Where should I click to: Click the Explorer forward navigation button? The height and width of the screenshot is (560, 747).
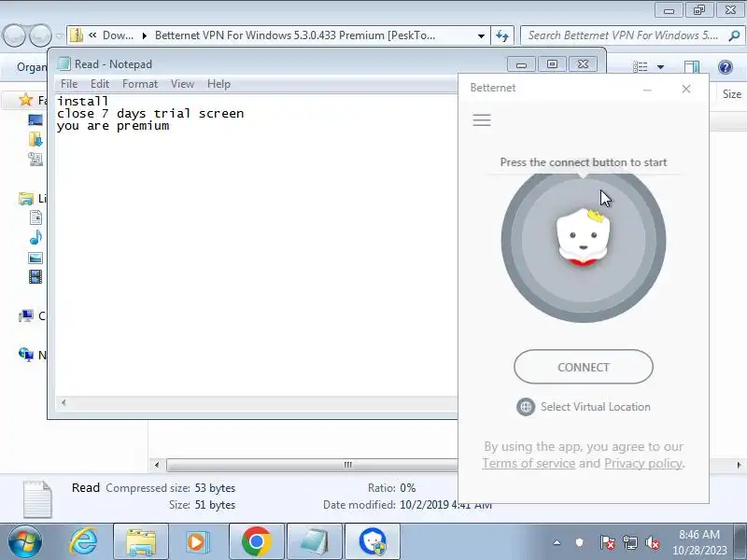tap(40, 35)
